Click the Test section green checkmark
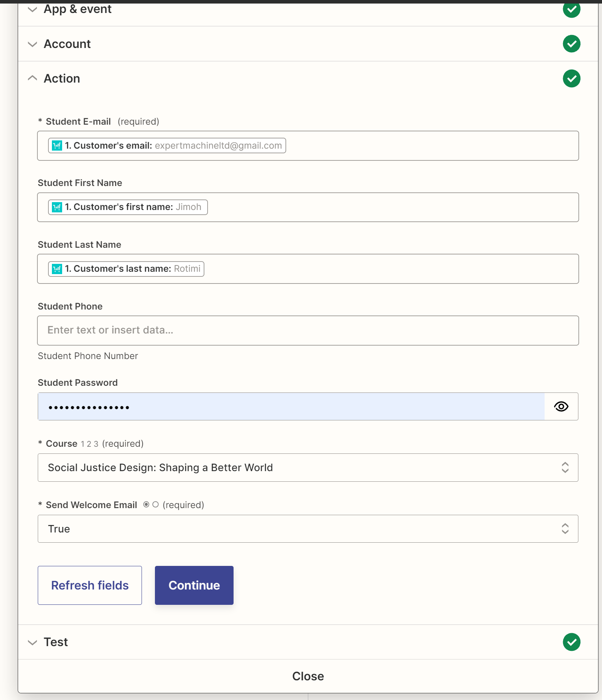The height and width of the screenshot is (700, 602). coord(571,642)
